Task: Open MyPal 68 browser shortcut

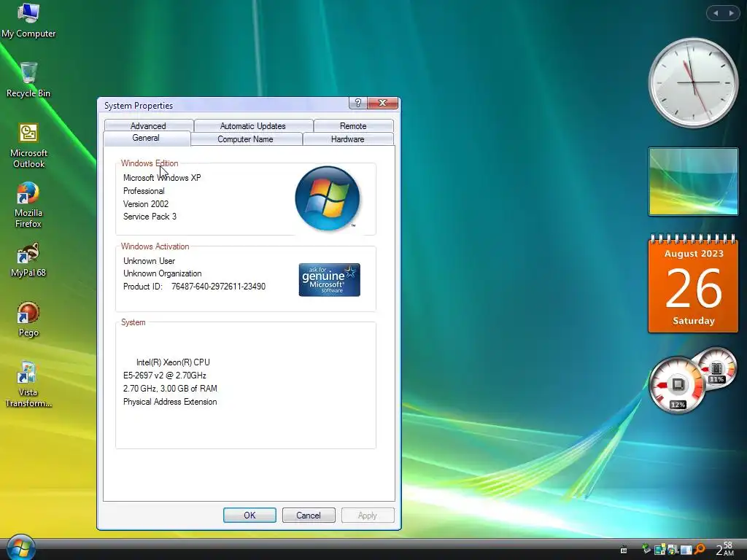Action: 28,260
